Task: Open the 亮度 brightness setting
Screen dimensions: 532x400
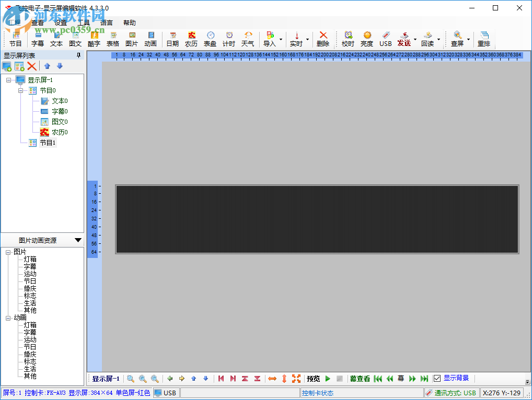Action: pos(367,39)
